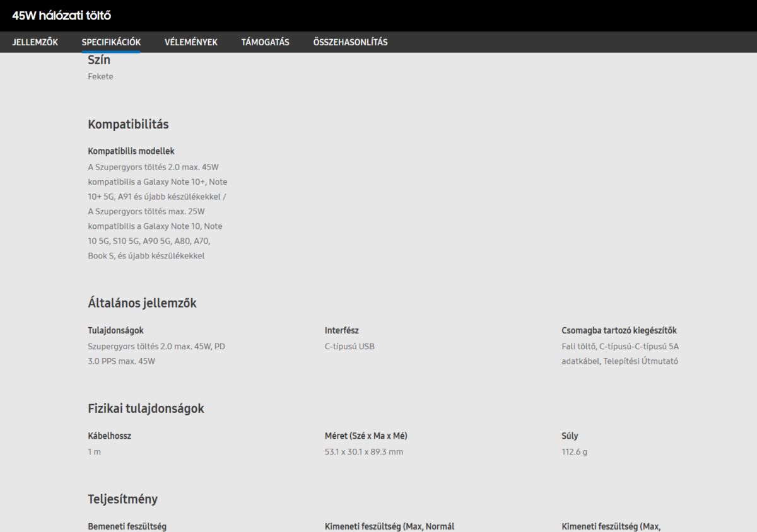757x532 pixels.
Task: Click the Általános jellemzők heading
Action: (142, 303)
